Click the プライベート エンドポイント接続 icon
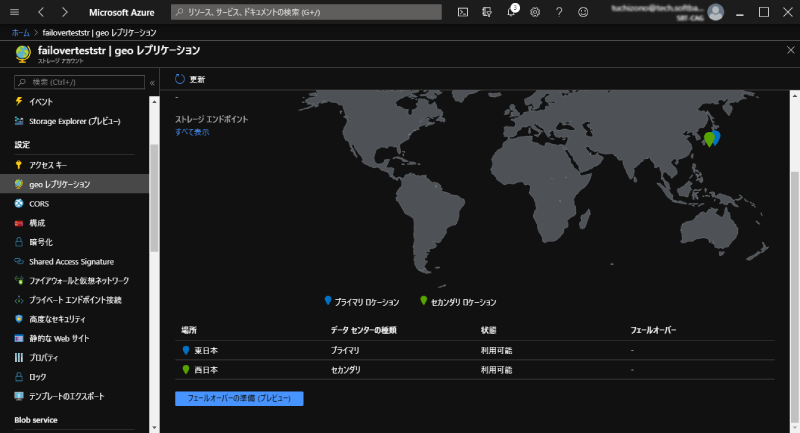Image resolution: width=800 pixels, height=433 pixels. click(19, 300)
